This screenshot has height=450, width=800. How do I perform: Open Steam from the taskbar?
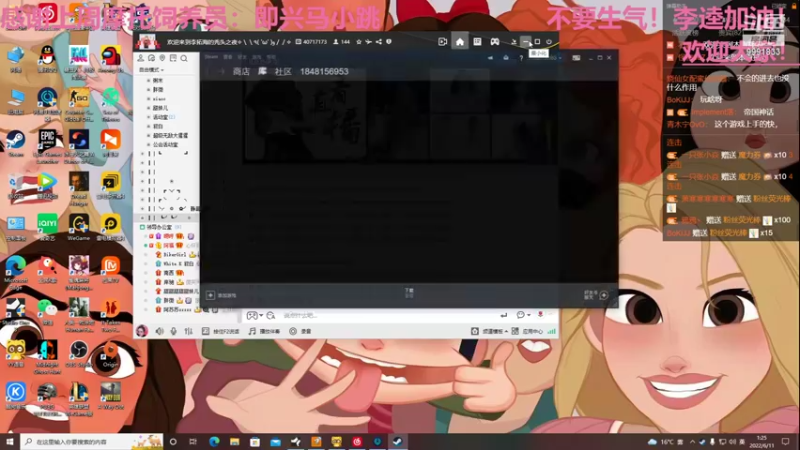click(x=397, y=441)
